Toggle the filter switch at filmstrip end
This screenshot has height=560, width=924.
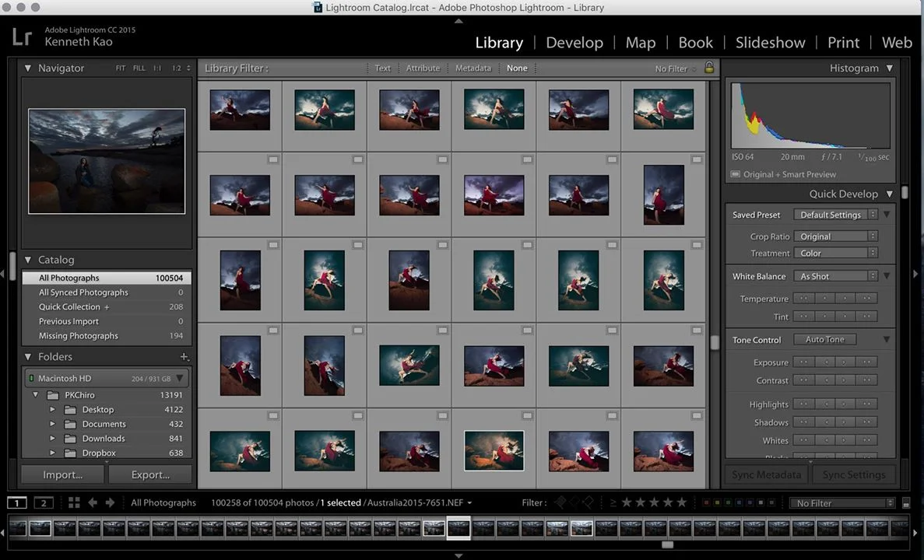point(906,503)
